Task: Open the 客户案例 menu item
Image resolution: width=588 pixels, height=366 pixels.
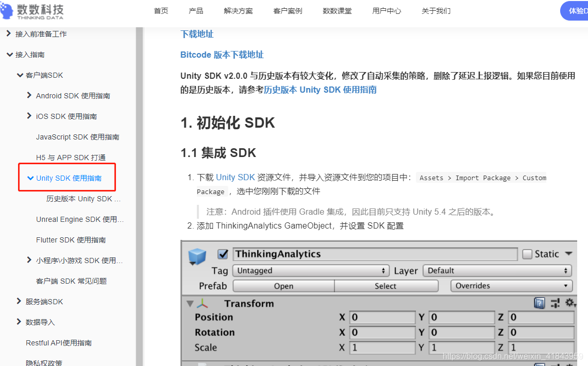Action: pyautogui.click(x=288, y=11)
